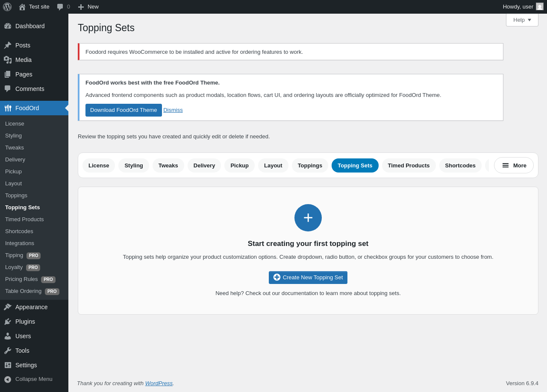Screen dimensions: 547x392
Task: Open the comments bubble icon in admin bar
Action: point(60,7)
